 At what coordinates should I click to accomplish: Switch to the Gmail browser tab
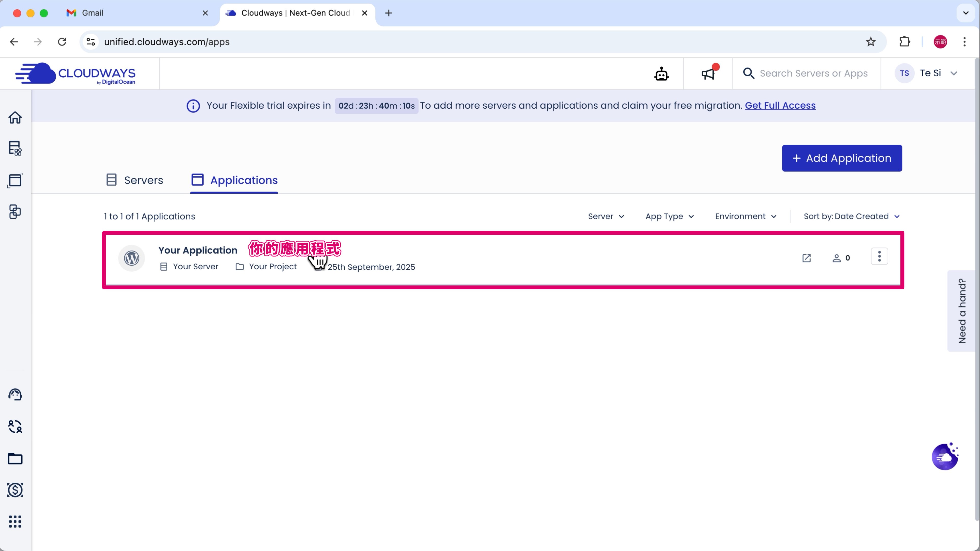click(x=92, y=13)
